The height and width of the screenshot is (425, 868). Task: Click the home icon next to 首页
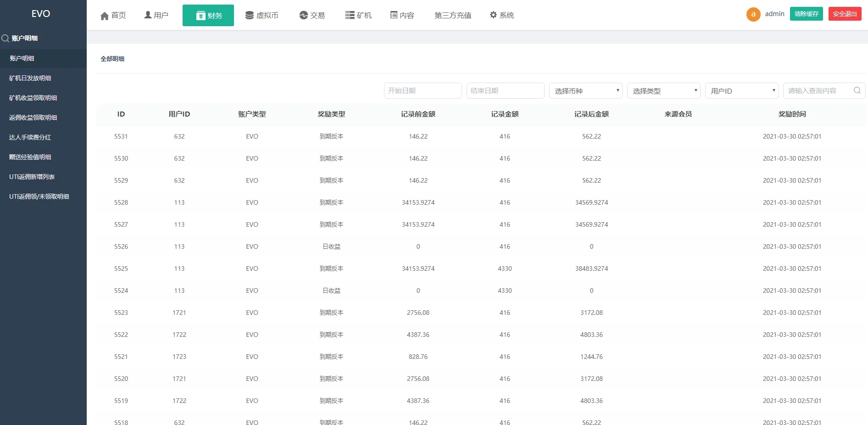pos(104,15)
